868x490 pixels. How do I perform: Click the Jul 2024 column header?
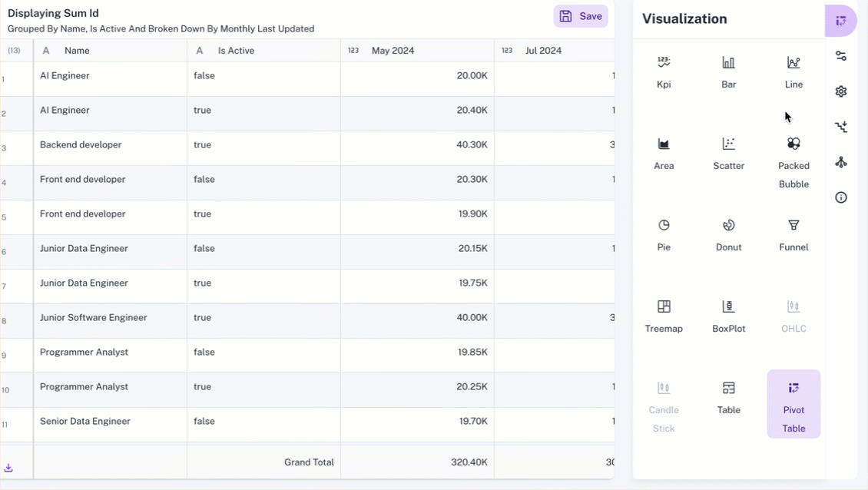point(555,51)
